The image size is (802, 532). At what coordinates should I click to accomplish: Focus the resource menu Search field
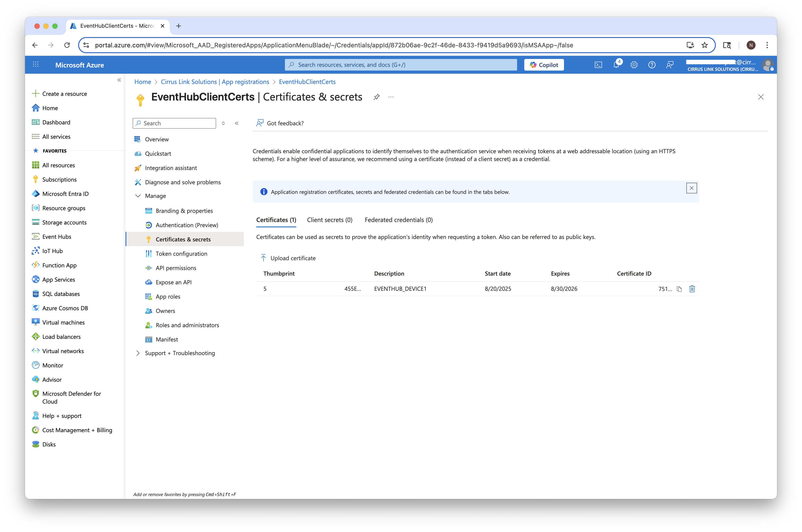(x=174, y=123)
